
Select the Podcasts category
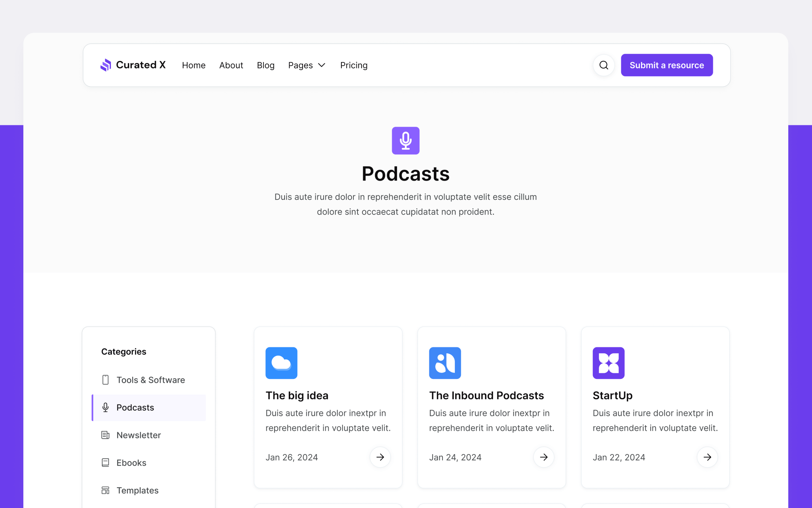[149, 408]
